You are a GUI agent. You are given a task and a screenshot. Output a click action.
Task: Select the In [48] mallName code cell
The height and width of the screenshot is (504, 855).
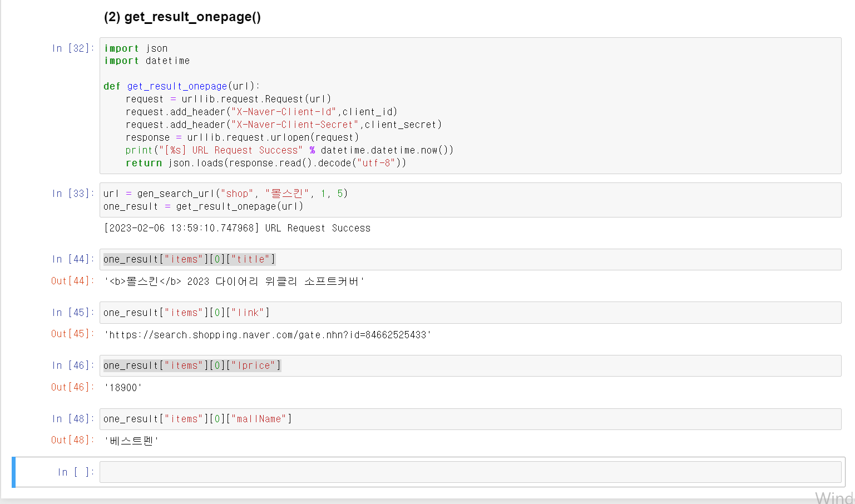point(470,419)
